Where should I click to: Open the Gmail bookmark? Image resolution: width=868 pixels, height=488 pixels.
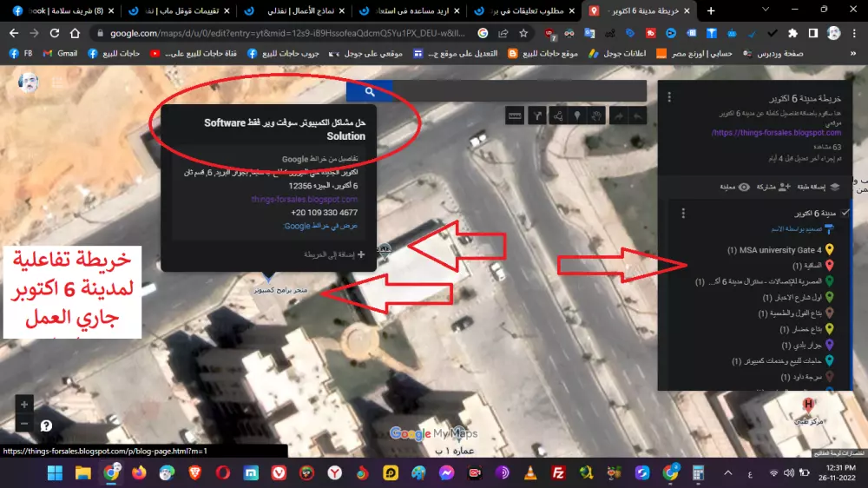pyautogui.click(x=61, y=54)
